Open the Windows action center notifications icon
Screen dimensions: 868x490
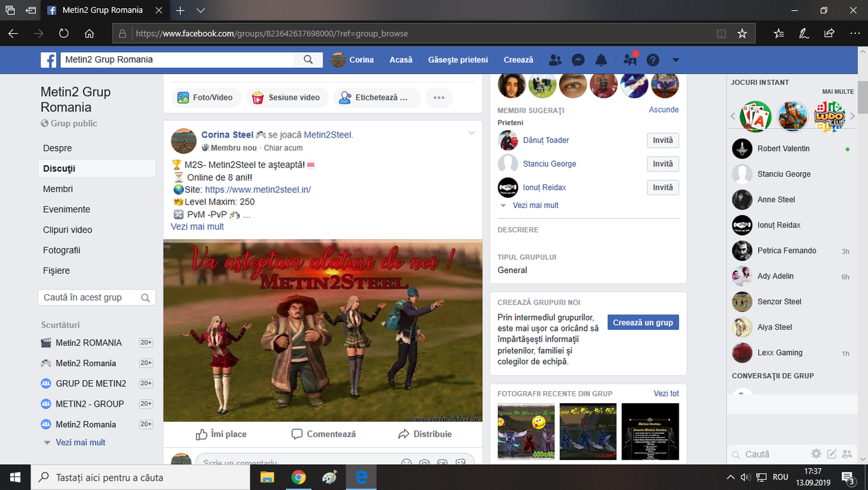[848, 477]
